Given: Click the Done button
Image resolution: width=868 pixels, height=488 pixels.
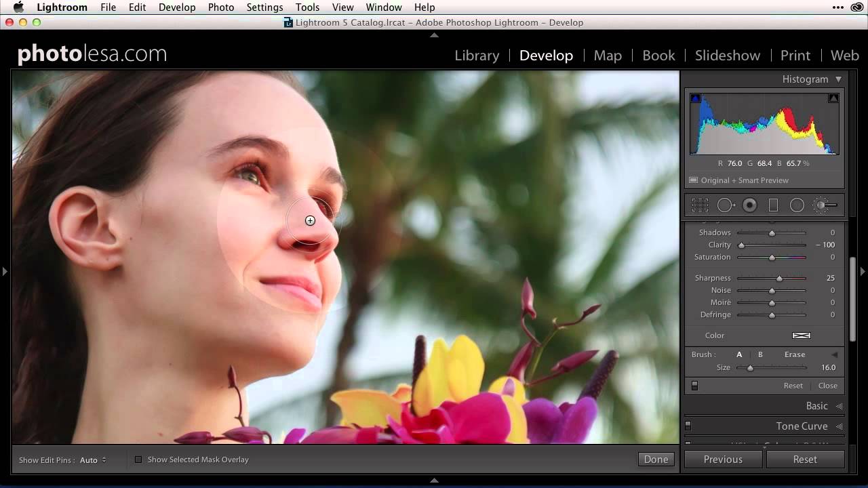Looking at the screenshot, I should pyautogui.click(x=655, y=459).
